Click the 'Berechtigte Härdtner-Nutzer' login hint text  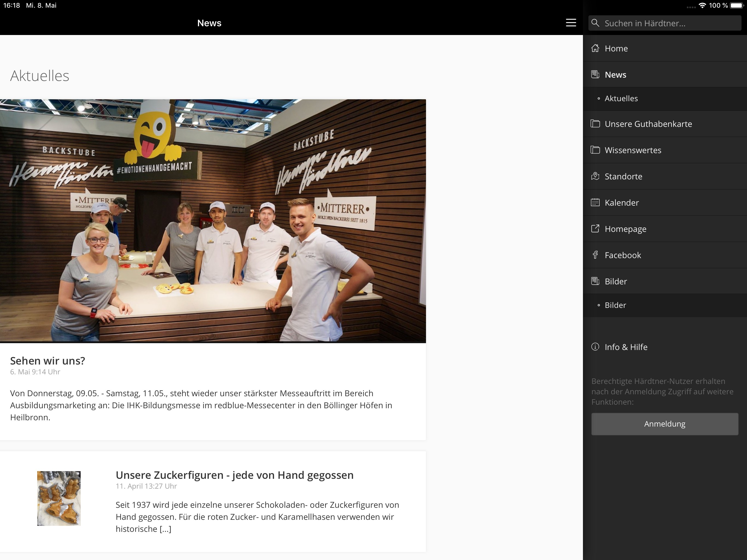[662, 392]
